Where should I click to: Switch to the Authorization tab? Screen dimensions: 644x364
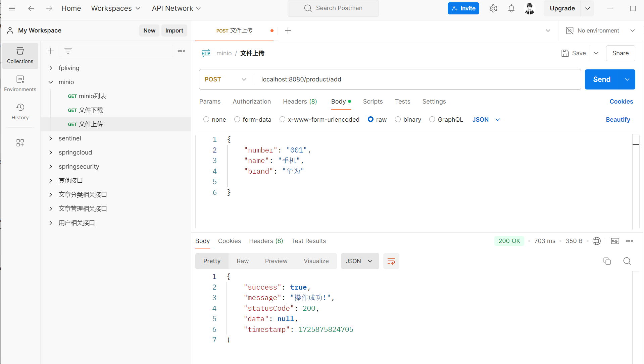point(252,102)
